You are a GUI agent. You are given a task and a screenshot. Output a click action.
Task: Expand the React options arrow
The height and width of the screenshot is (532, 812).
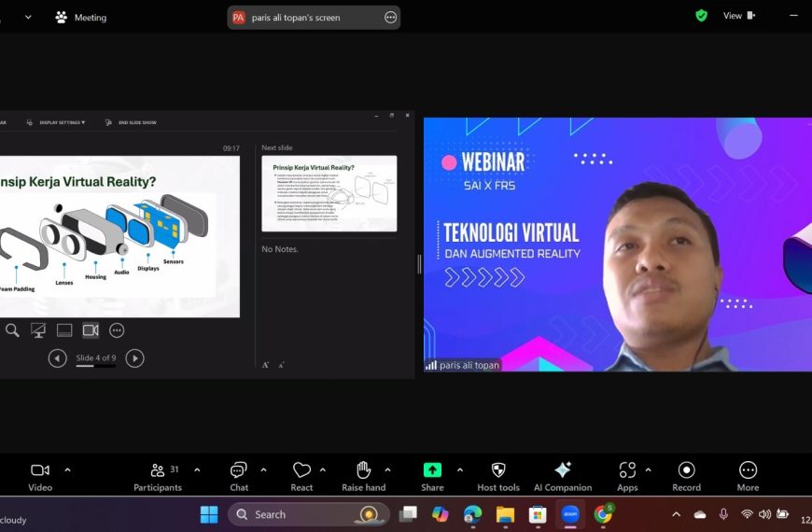(x=323, y=469)
